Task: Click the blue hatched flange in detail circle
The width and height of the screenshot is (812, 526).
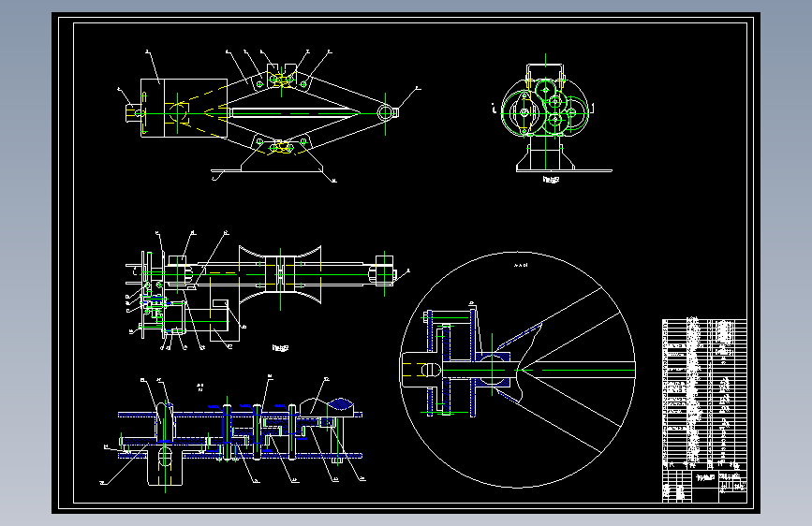Action: [473, 362]
